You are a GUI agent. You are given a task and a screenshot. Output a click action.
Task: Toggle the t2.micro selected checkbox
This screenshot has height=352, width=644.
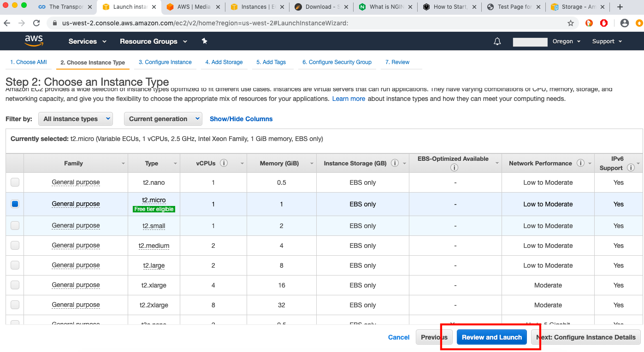tap(15, 204)
